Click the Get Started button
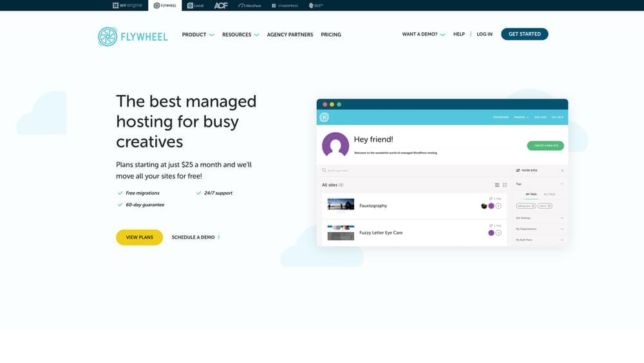Screen dimensions: 644x363 tap(524, 34)
